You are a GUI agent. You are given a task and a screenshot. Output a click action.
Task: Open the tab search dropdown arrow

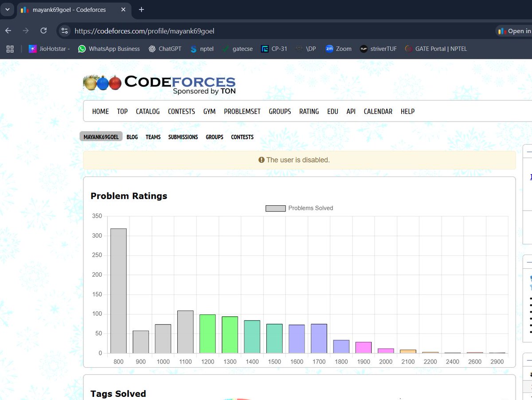(7, 9)
